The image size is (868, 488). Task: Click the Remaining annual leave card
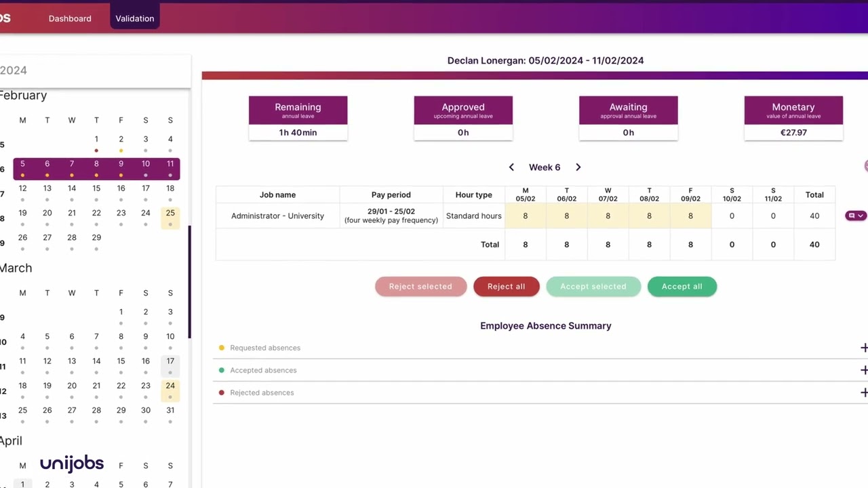(298, 119)
